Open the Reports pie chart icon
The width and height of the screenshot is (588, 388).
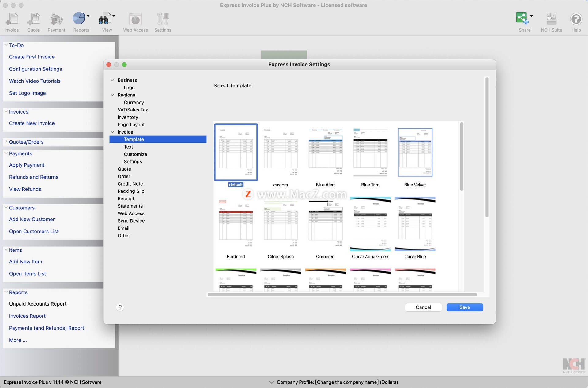tap(79, 19)
